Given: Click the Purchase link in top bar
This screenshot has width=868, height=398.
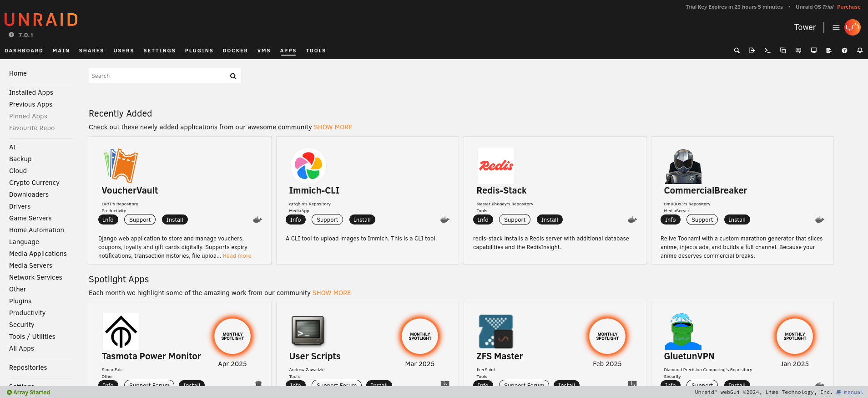Looking at the screenshot, I should (849, 7).
